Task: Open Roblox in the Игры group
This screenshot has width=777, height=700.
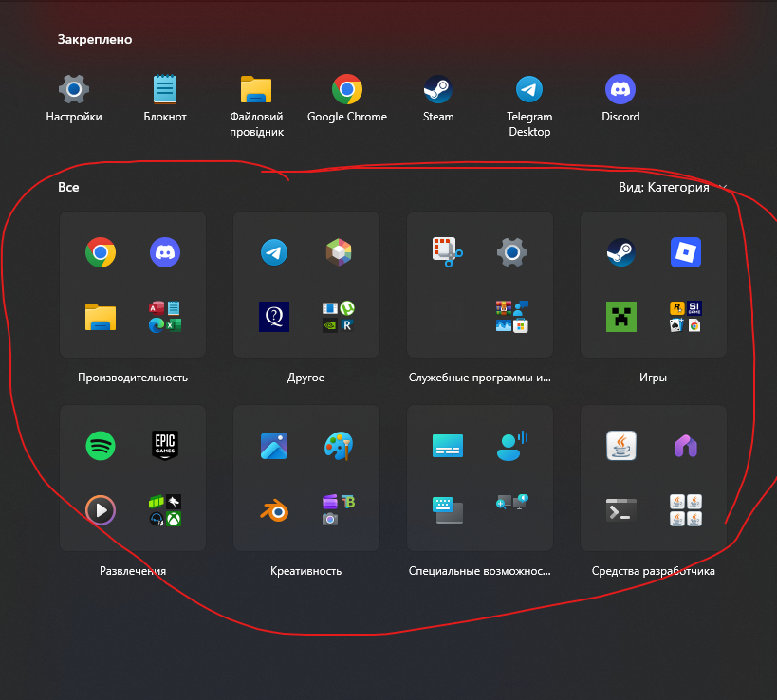Action: (x=685, y=252)
